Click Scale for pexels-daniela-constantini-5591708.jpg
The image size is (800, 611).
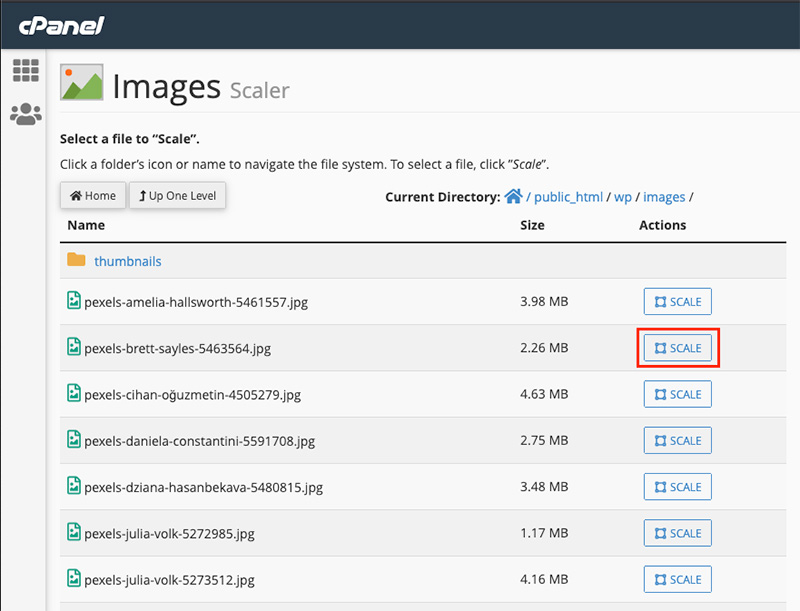[x=677, y=440]
